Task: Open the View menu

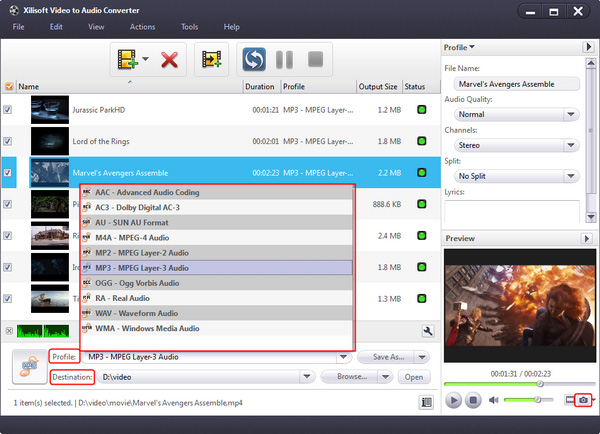Action: [96, 27]
